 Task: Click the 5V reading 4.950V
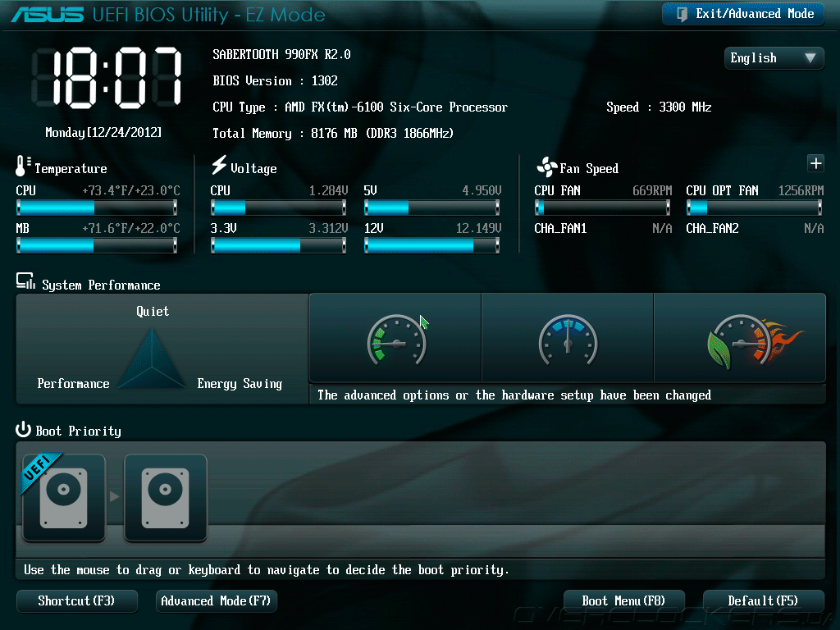482,190
